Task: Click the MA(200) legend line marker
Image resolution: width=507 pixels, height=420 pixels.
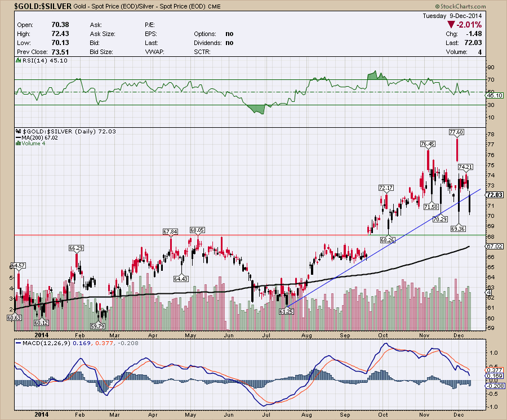Action: [17, 137]
